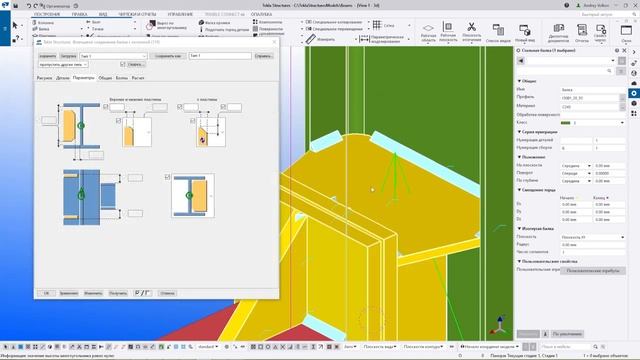
Task: Open the Отчеты reports tool
Action: click(582, 33)
